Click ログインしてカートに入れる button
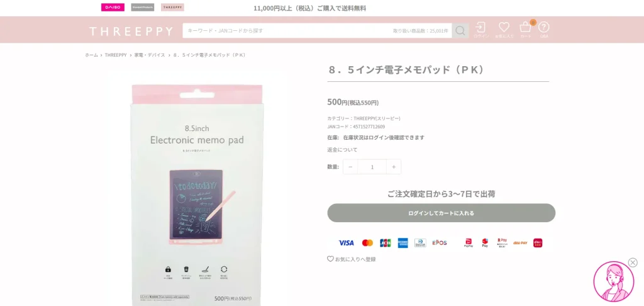The height and width of the screenshot is (306, 644). [441, 213]
